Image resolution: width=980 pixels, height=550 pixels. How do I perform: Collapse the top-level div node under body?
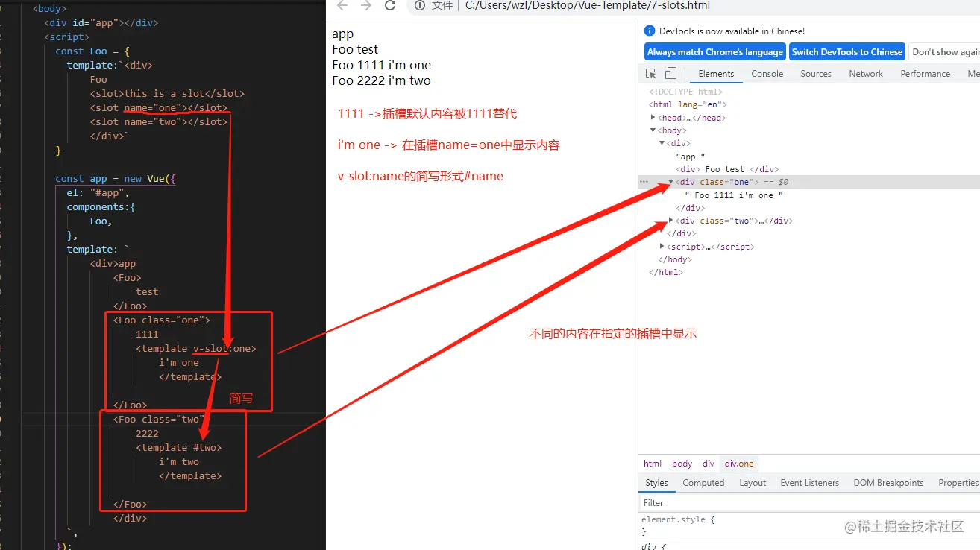pos(662,143)
